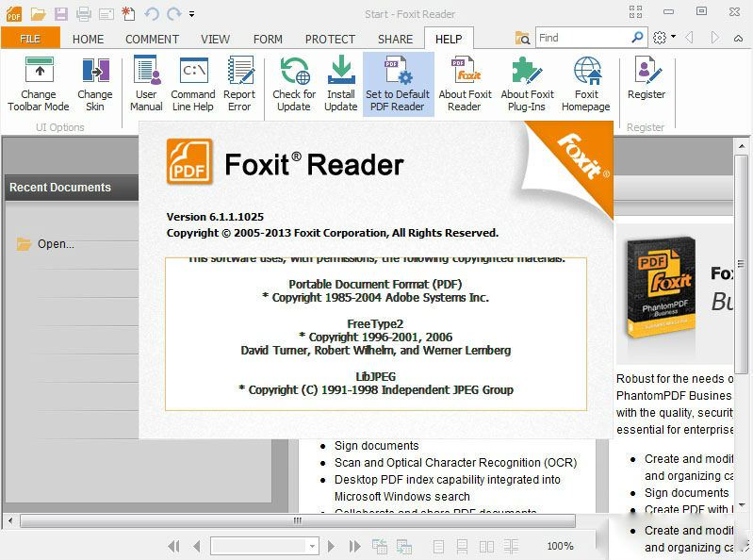Switch to the COMMENT tab

point(153,39)
